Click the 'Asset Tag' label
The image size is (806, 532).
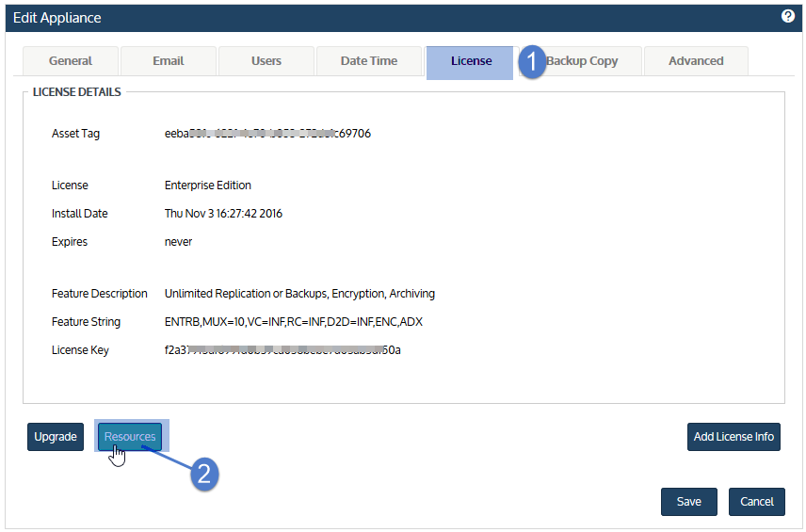(75, 134)
